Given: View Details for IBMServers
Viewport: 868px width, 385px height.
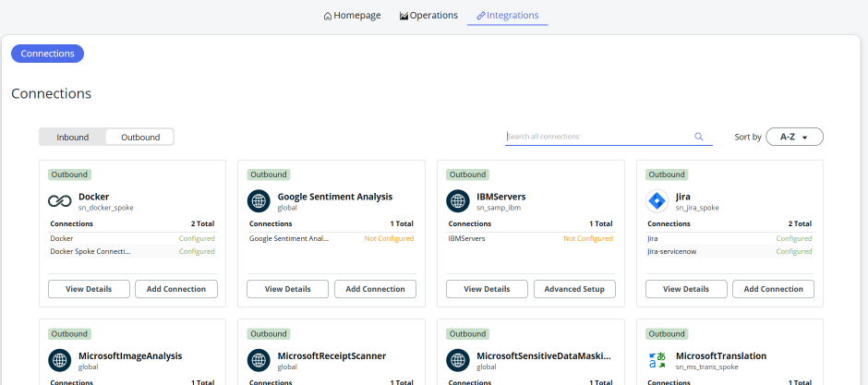Looking at the screenshot, I should pos(487,289).
